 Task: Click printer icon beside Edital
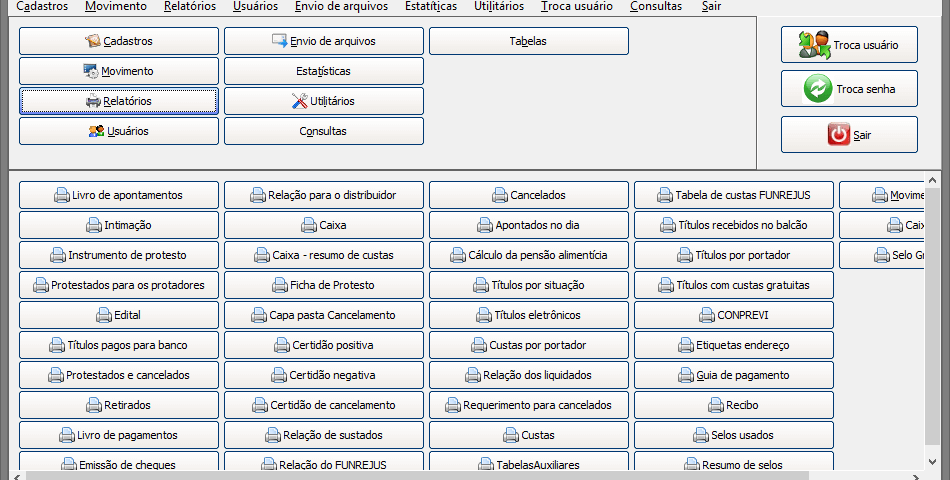[104, 315]
